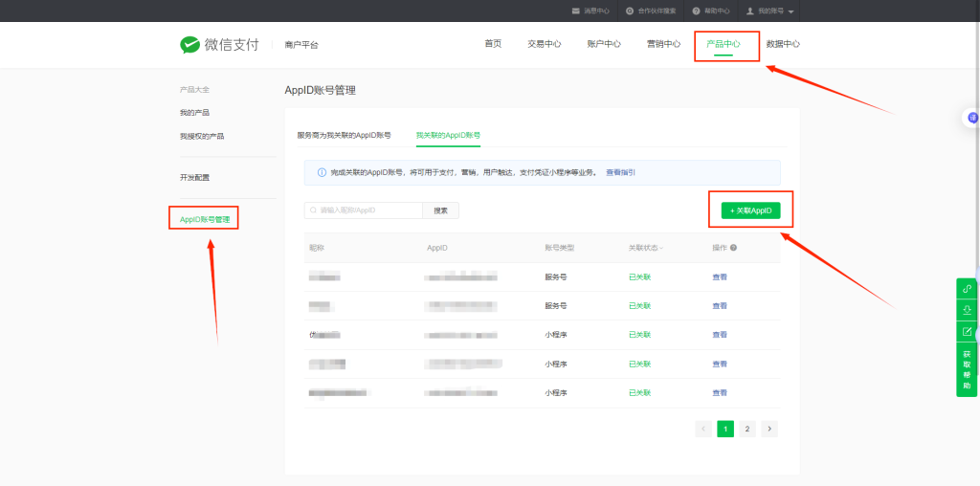Click the 产品大全 sidebar heading

(194, 89)
